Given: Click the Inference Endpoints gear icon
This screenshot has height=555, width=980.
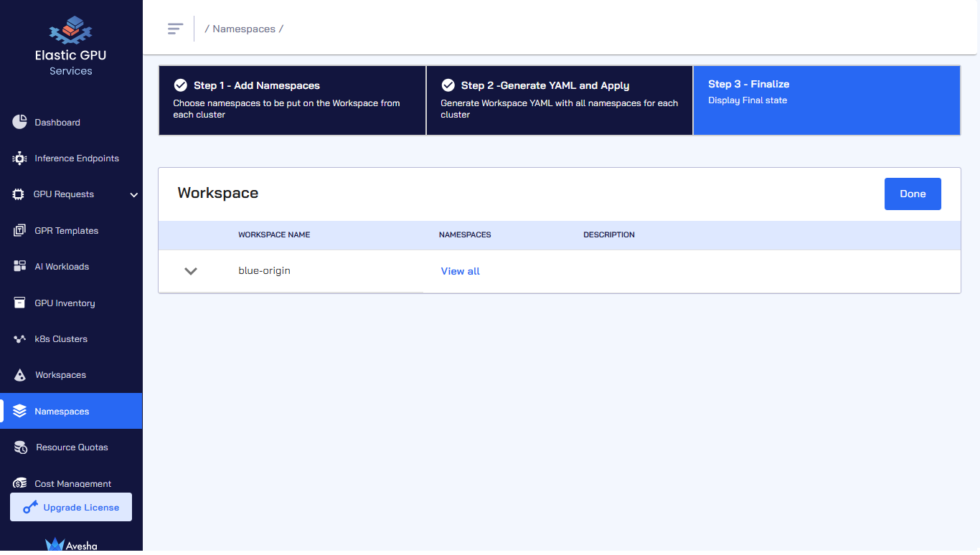Looking at the screenshot, I should click(19, 158).
